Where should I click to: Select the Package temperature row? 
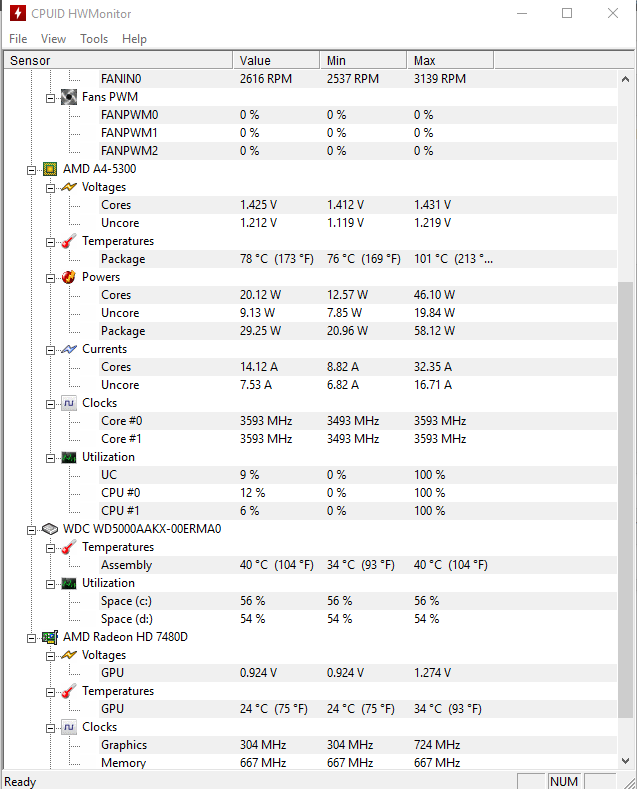(x=123, y=259)
